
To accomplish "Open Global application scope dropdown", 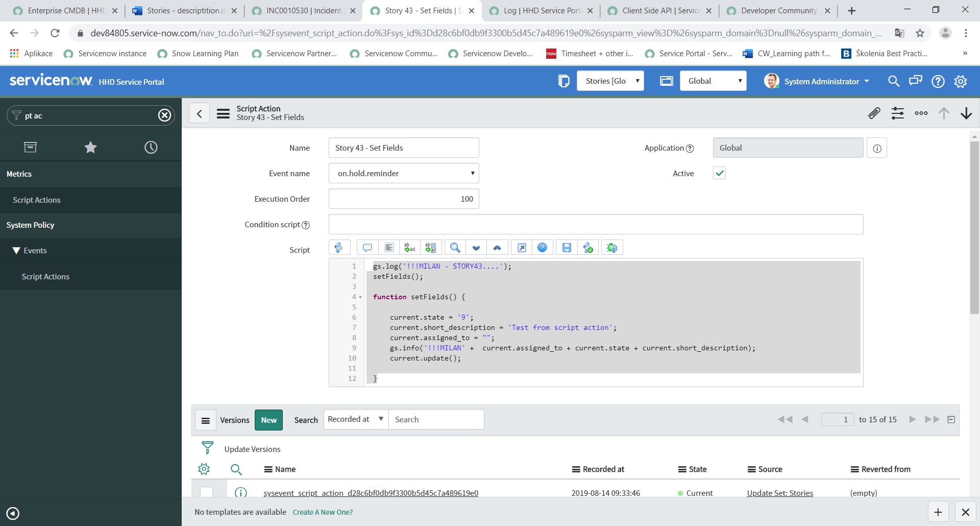I will click(x=713, y=81).
